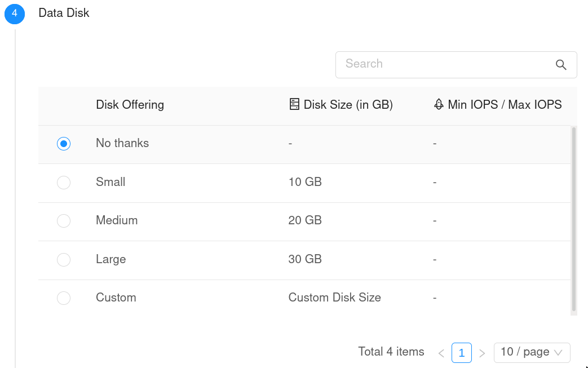
Task: Click the Disk Size column icon
Action: pos(294,104)
